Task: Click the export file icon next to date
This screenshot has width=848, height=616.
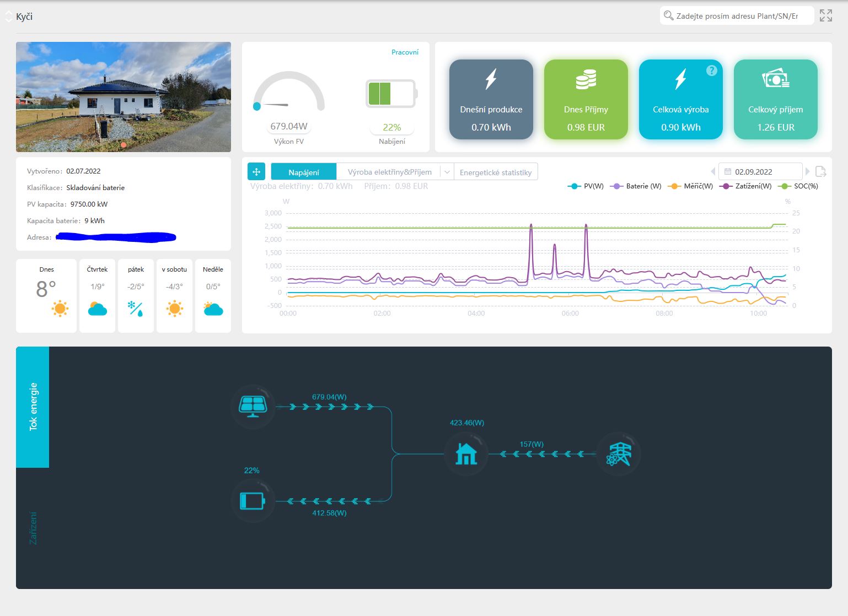Action: [x=820, y=171]
